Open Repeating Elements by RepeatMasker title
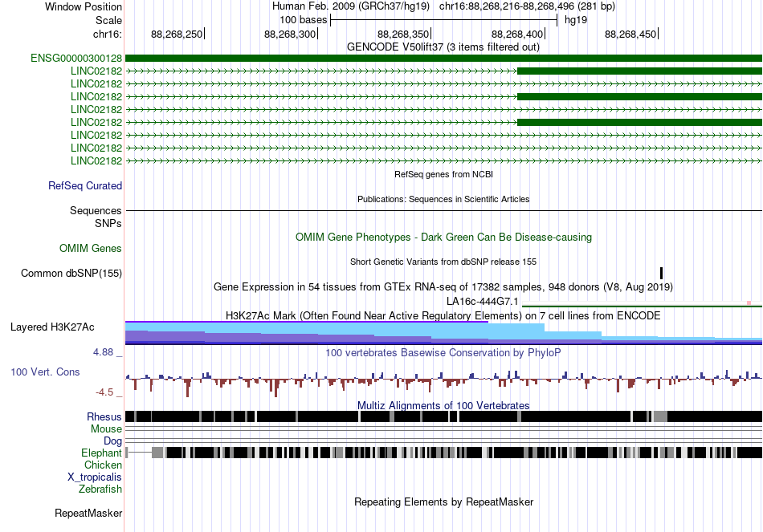 443,502
